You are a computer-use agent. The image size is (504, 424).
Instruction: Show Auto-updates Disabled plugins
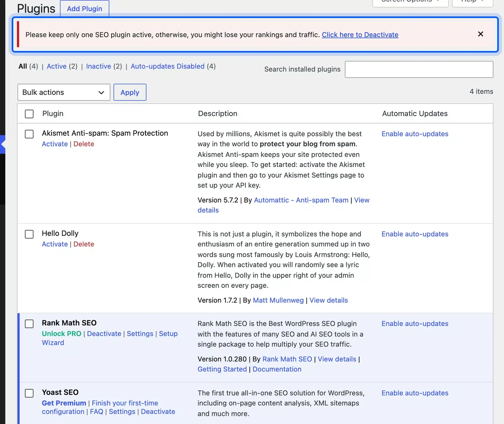click(167, 66)
